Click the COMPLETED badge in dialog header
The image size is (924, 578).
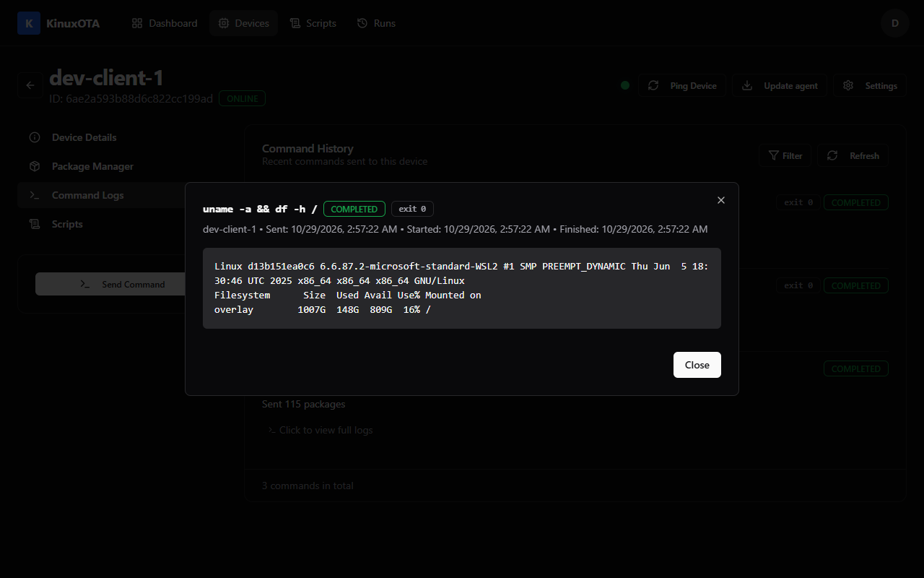[354, 209]
